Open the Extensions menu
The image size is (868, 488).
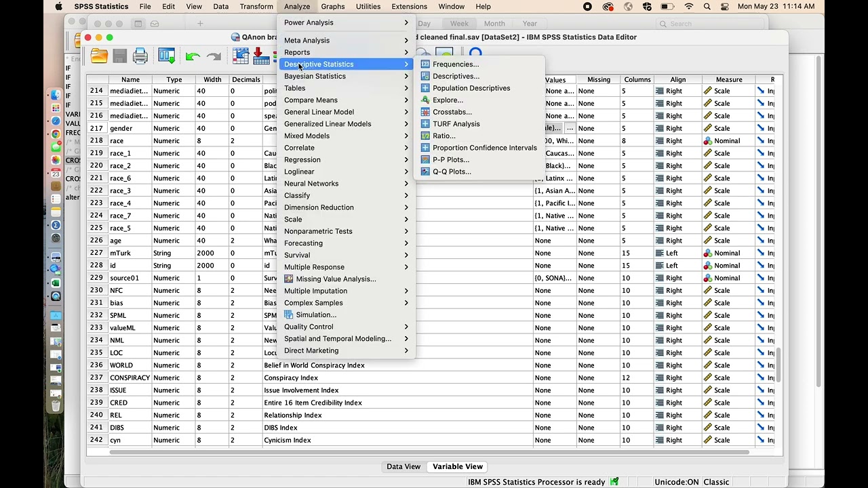[x=409, y=7]
